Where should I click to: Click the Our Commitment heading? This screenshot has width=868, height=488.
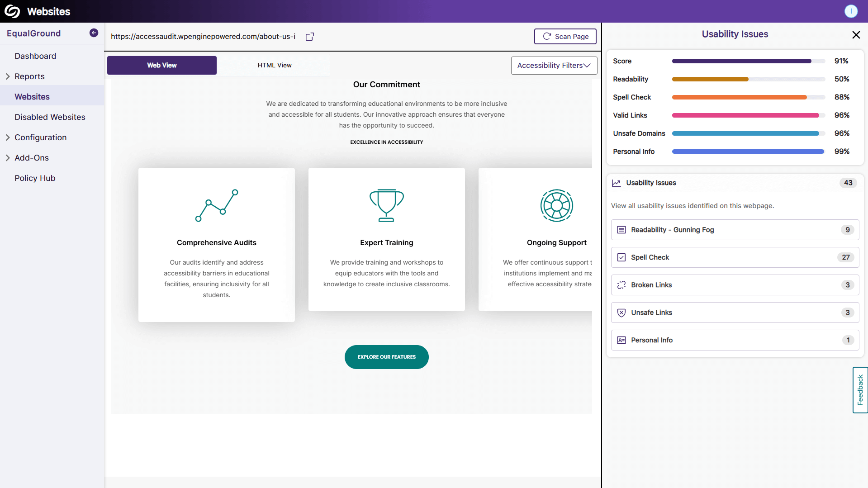pyautogui.click(x=387, y=85)
